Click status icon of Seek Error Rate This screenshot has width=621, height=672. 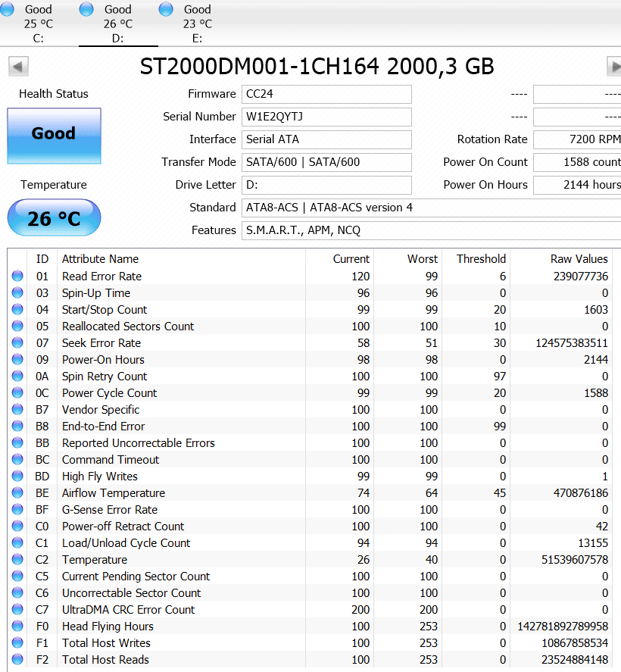click(x=17, y=343)
